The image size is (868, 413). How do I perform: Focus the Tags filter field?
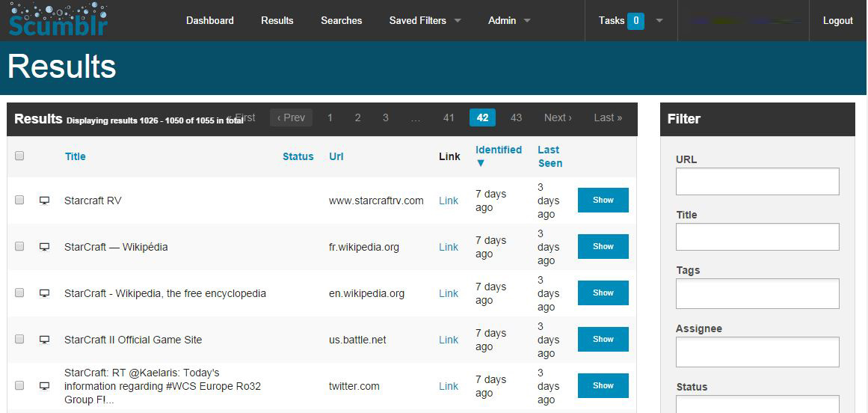pyautogui.click(x=757, y=293)
